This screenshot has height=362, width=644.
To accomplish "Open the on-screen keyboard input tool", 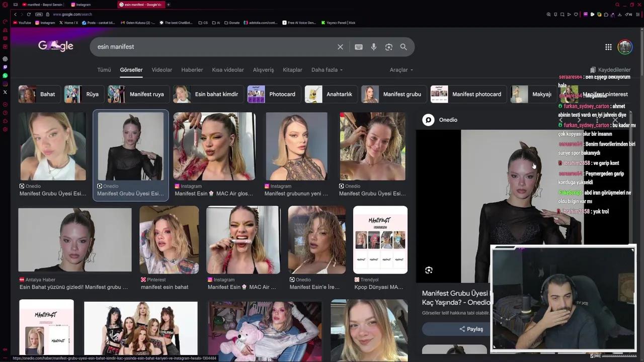I will pos(358,47).
